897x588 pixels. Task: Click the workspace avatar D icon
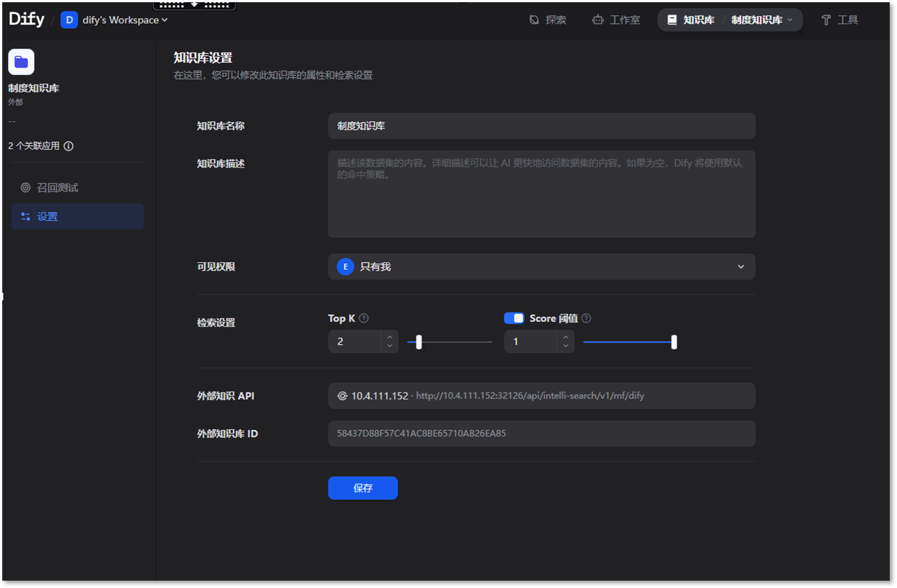[69, 20]
